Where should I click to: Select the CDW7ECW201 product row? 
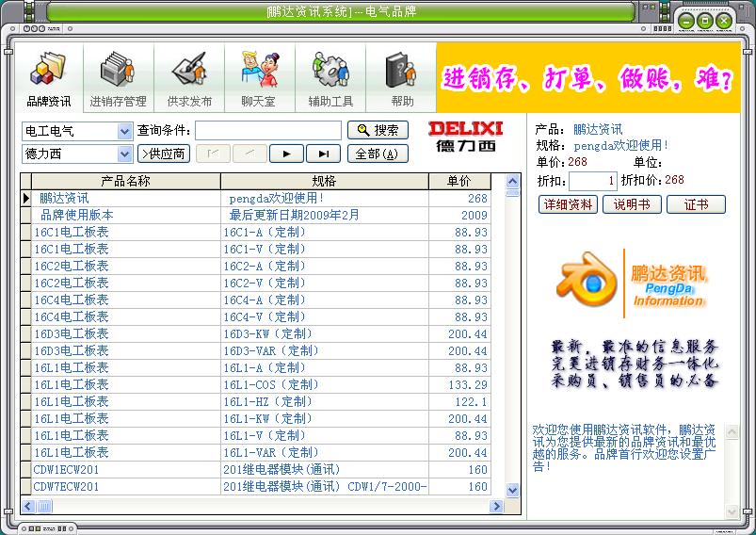click(255, 486)
